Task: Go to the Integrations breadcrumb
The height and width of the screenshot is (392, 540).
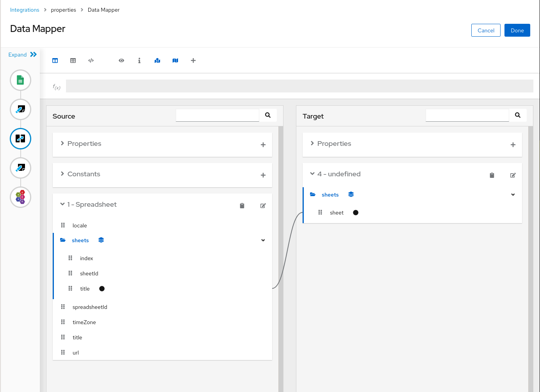Action: 25,10
